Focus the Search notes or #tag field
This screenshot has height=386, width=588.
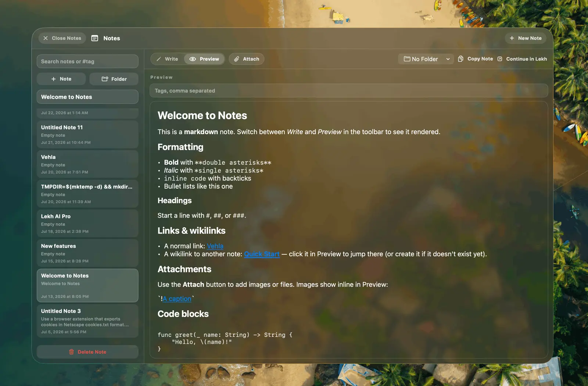pos(87,61)
